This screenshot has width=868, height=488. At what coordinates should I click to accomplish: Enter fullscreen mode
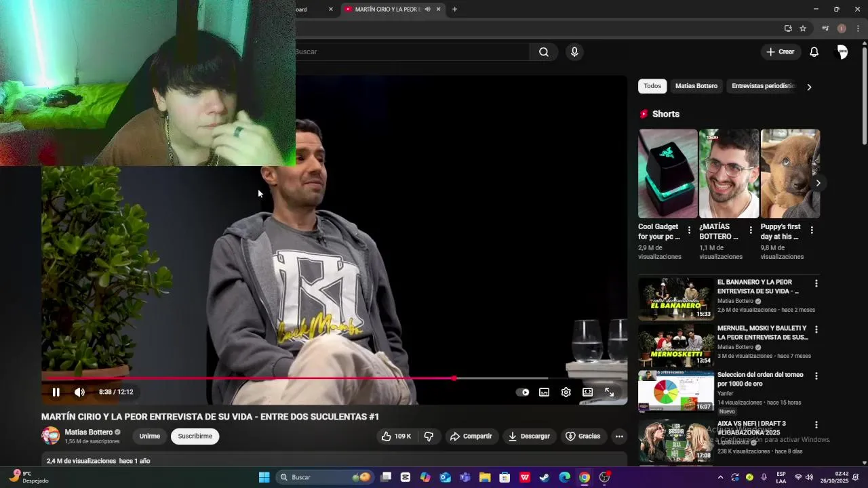tap(609, 392)
